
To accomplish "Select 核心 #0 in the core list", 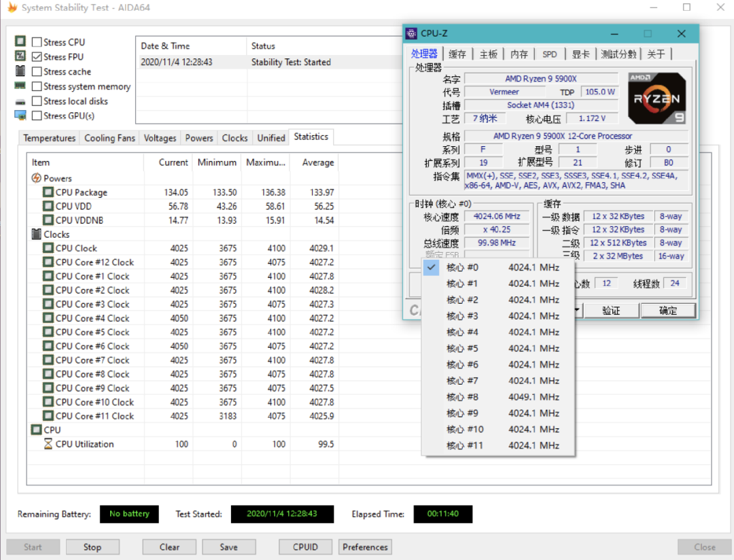I will (x=499, y=267).
